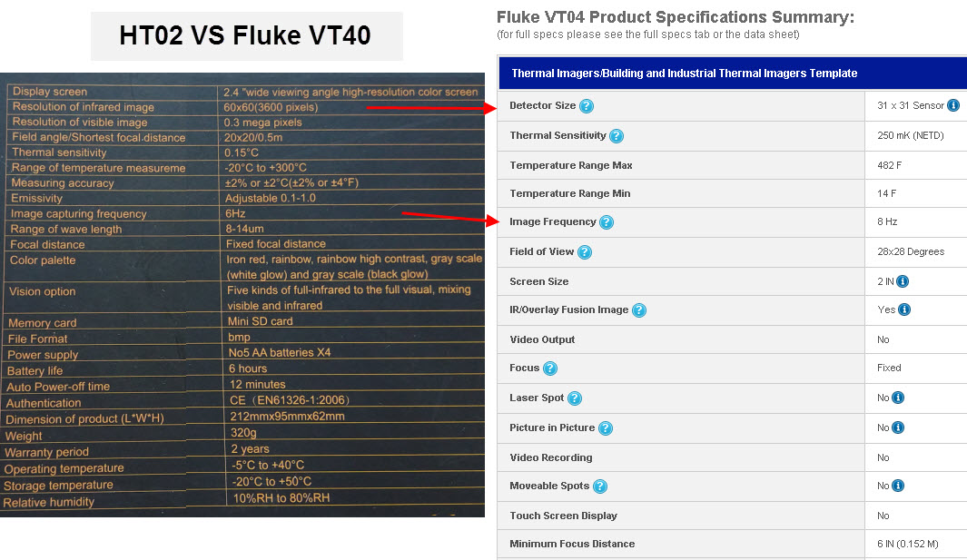Click the HT02 specification table image
Image resolution: width=967 pixels, height=560 pixels.
point(242,295)
